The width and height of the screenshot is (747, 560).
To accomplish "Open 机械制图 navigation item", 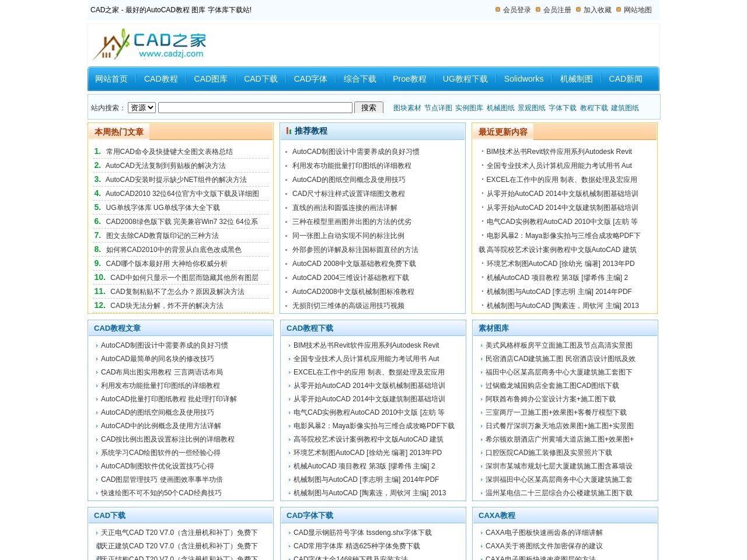I will click(576, 79).
